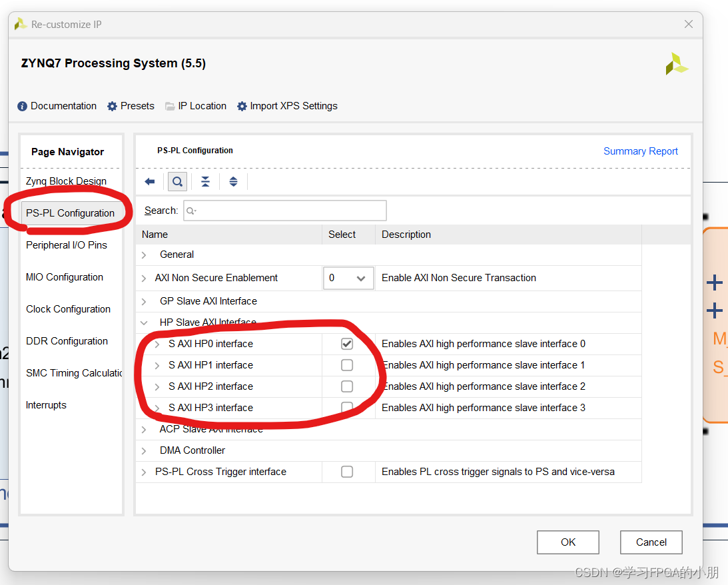Open AXI Non Secure Enablement dropdown

click(348, 278)
